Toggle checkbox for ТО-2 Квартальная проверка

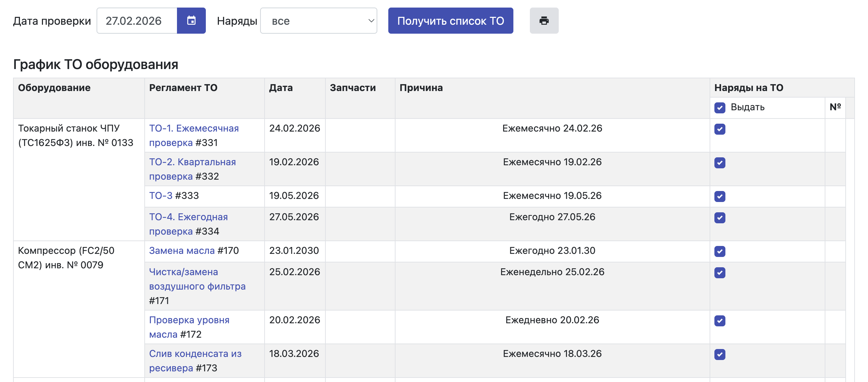click(720, 163)
